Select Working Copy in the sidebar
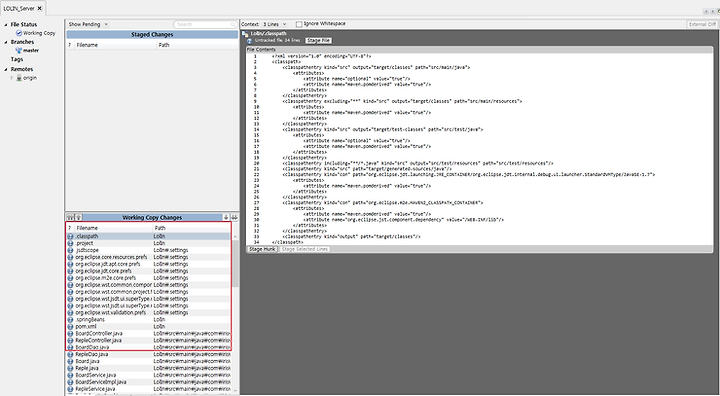Viewport: 720px width, 396px height. click(39, 33)
